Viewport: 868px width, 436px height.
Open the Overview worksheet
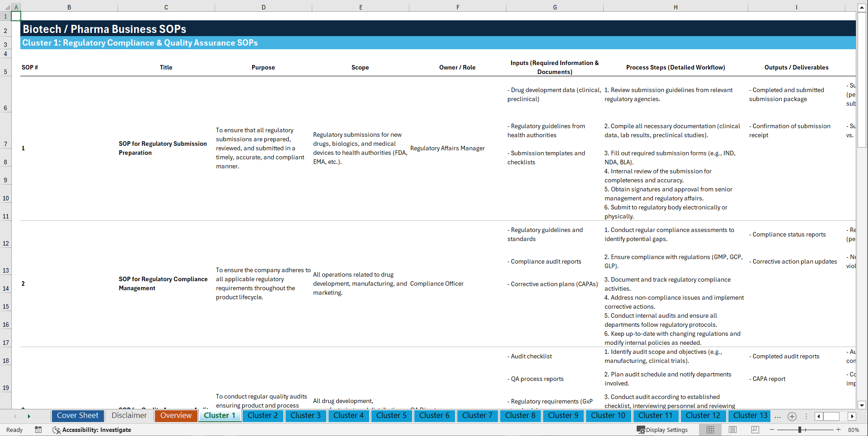point(176,415)
